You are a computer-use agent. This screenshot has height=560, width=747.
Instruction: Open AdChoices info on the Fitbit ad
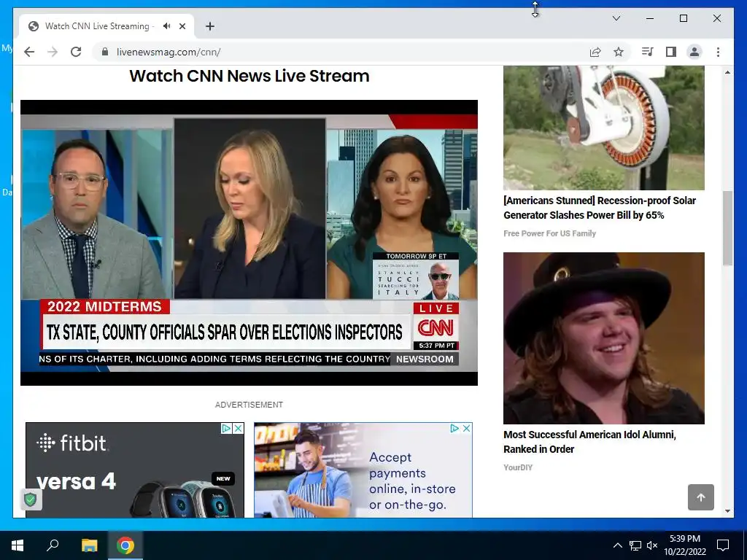pos(226,428)
